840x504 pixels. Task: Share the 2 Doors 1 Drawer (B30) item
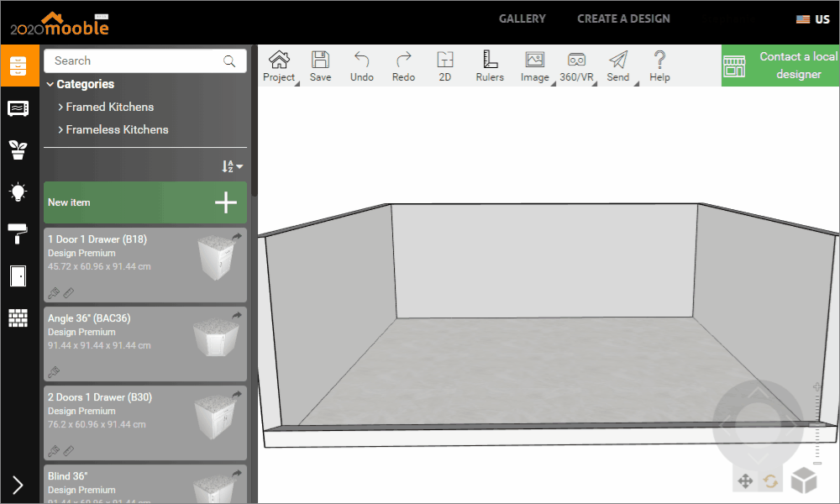(x=237, y=394)
